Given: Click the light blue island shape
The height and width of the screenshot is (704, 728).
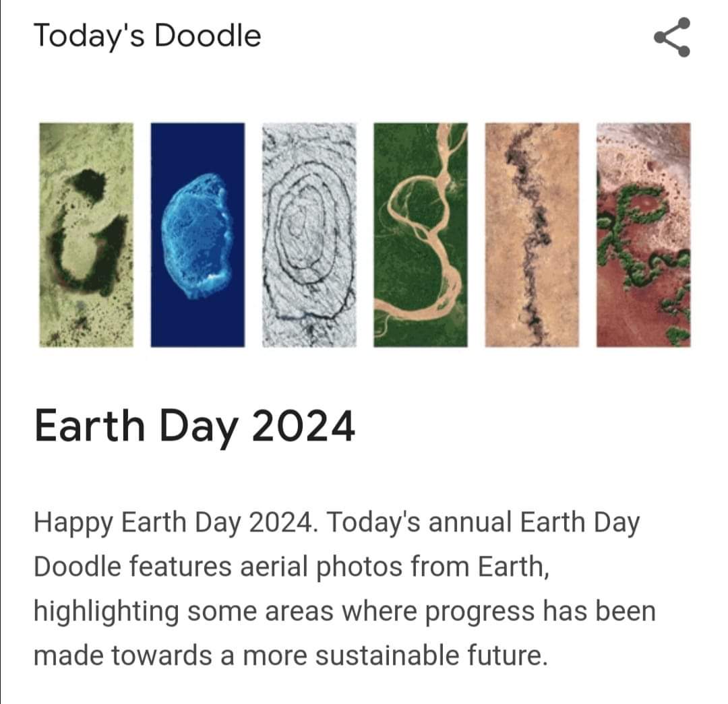Looking at the screenshot, I should (198, 236).
